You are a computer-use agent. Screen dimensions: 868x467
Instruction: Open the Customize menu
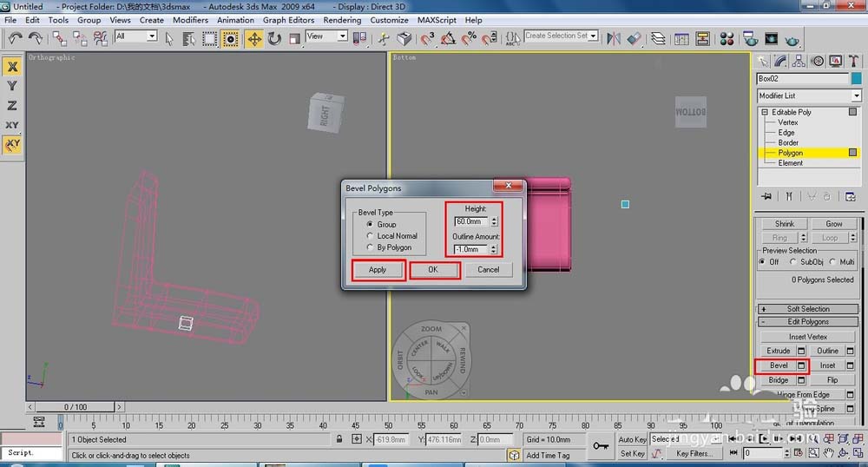[389, 20]
